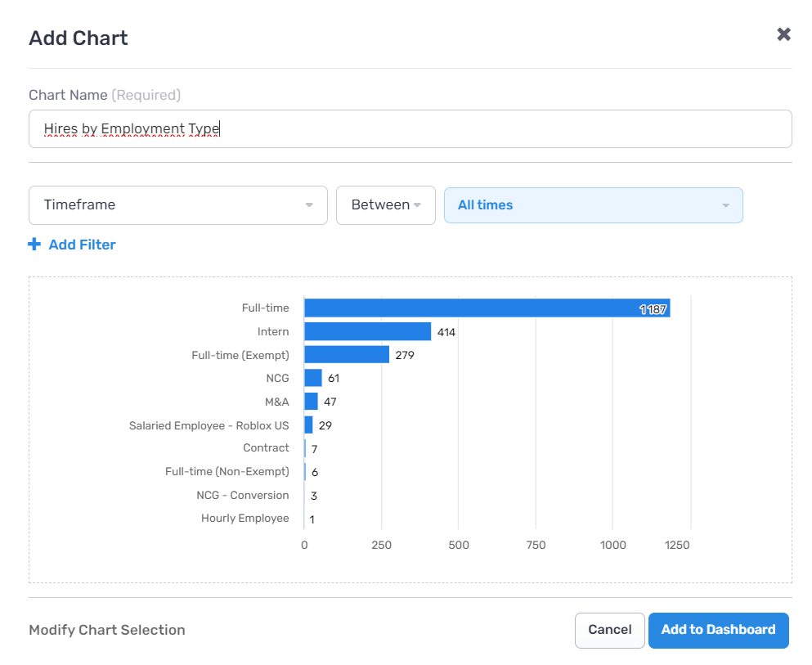Click the NCG bar with value 61

pyautogui.click(x=313, y=378)
